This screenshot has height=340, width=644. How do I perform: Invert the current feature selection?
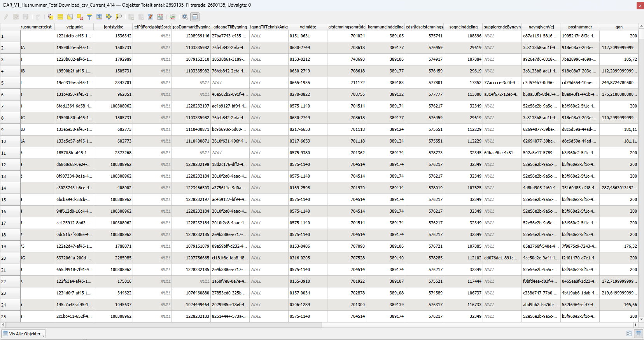[70, 17]
